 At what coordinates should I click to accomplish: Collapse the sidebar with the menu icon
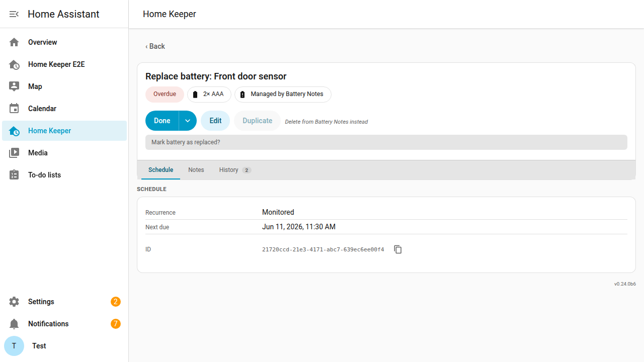click(x=14, y=14)
